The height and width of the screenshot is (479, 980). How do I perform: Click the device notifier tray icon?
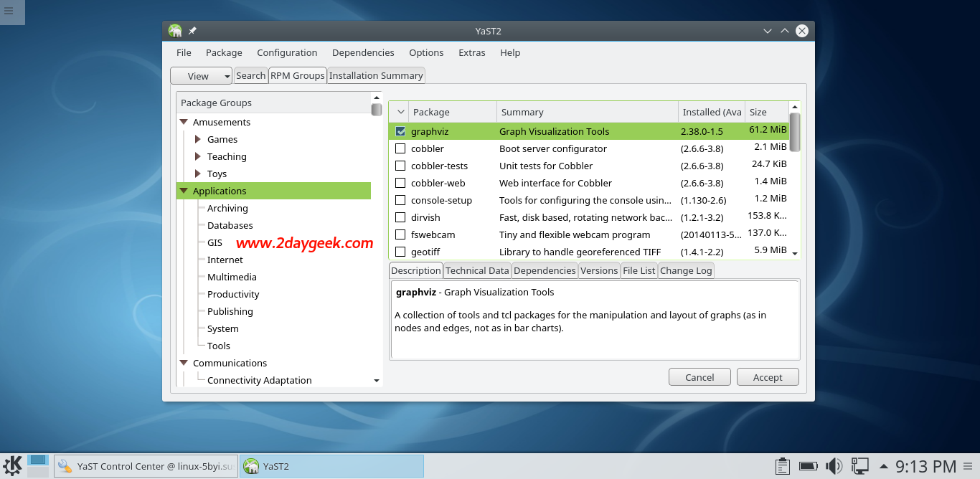click(860, 466)
